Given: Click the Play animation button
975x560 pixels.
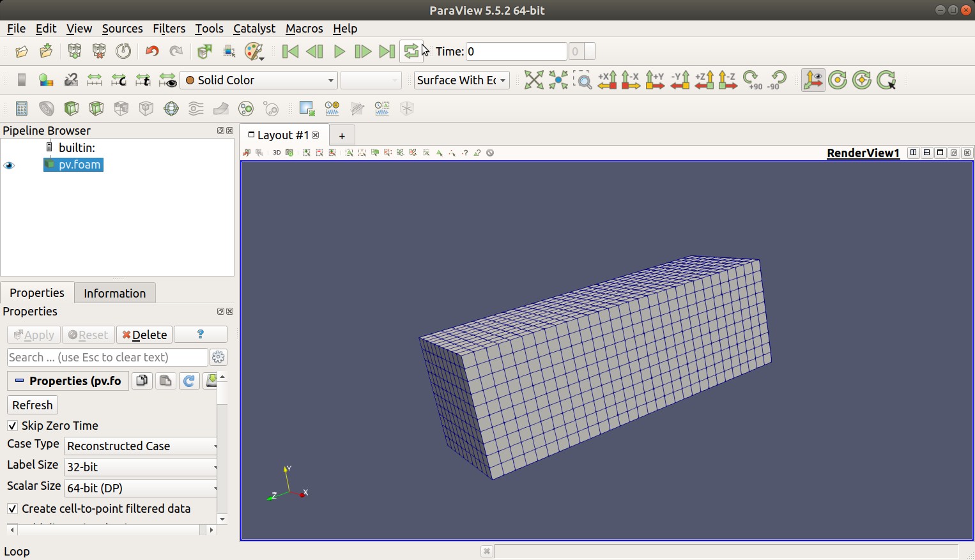Looking at the screenshot, I should click(x=339, y=52).
